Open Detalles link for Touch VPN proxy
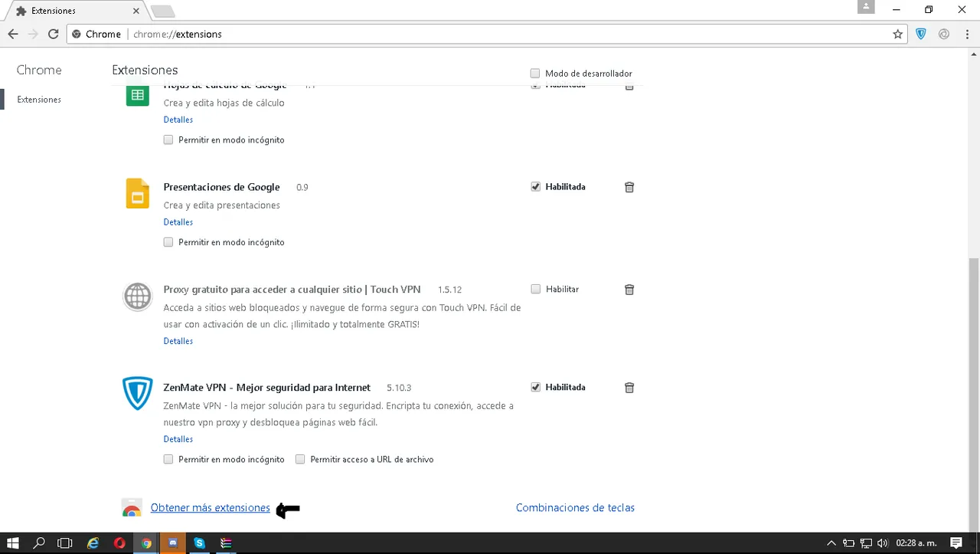Screen dimensions: 980x554 point(178,341)
